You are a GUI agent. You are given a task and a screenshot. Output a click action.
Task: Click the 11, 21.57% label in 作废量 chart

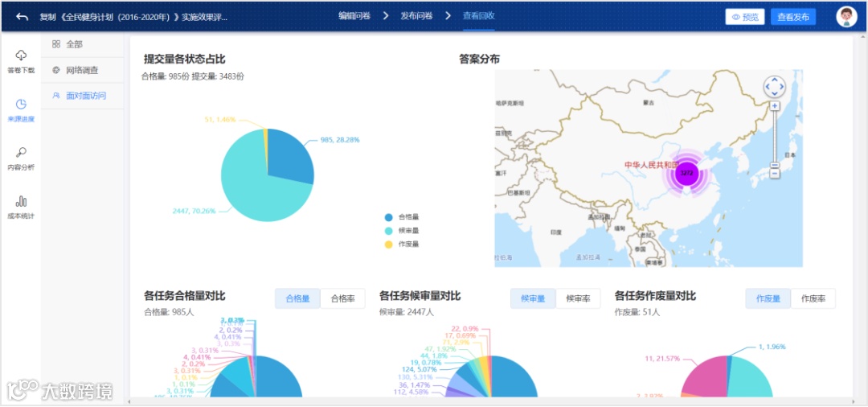(661, 359)
